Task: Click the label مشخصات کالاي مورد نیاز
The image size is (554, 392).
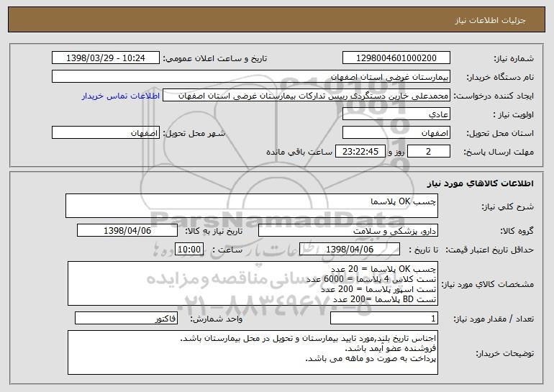Action: pyautogui.click(x=488, y=284)
